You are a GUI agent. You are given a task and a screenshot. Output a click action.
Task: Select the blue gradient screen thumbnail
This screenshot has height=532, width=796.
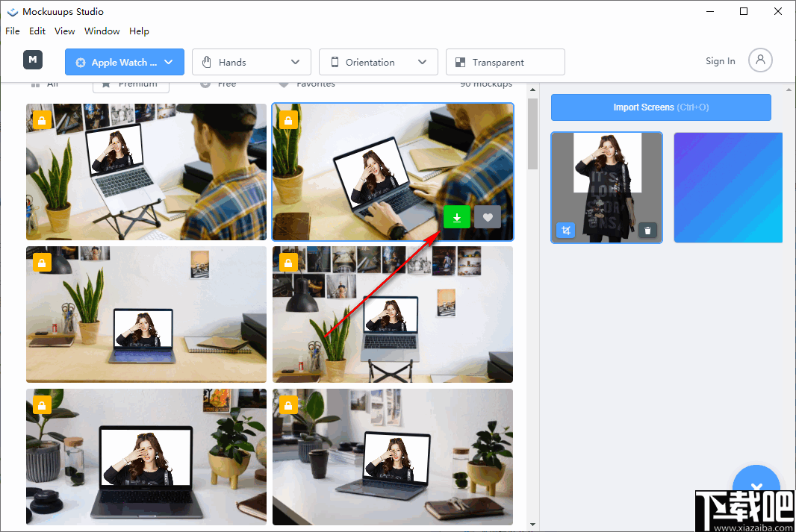tap(727, 187)
